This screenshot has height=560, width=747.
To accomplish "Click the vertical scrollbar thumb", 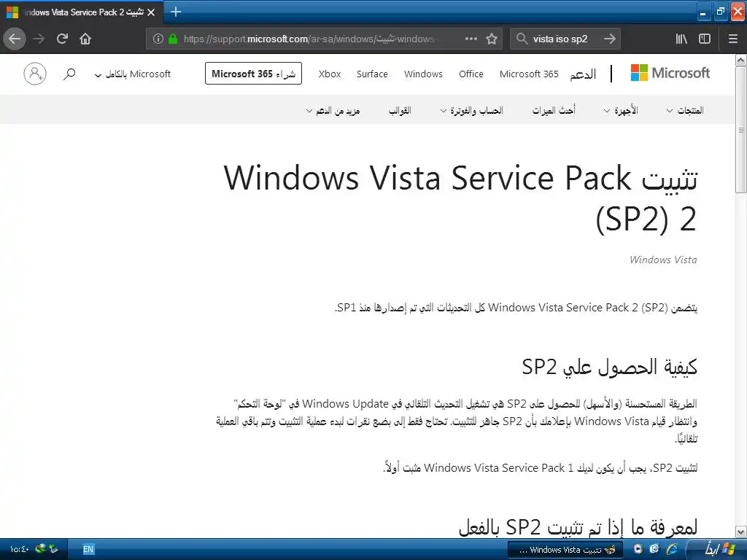I will tap(740, 130).
